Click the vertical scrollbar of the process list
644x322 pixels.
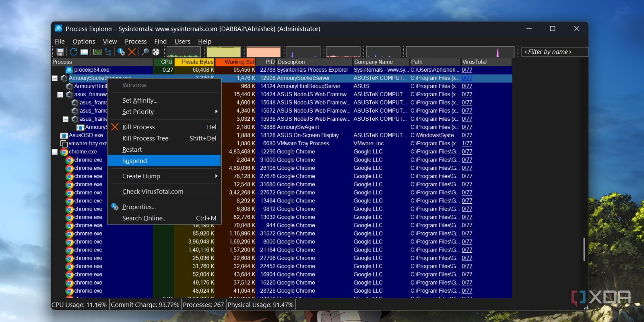(584, 250)
